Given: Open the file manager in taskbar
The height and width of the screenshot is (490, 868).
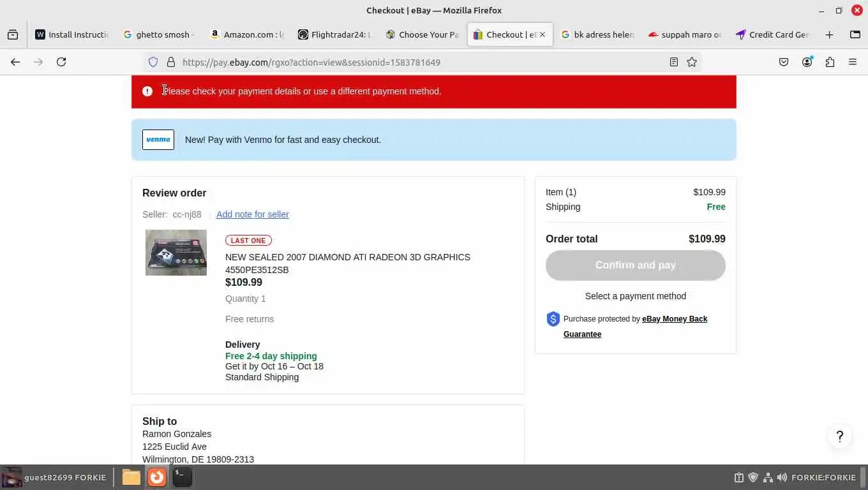Looking at the screenshot, I should tap(131, 477).
